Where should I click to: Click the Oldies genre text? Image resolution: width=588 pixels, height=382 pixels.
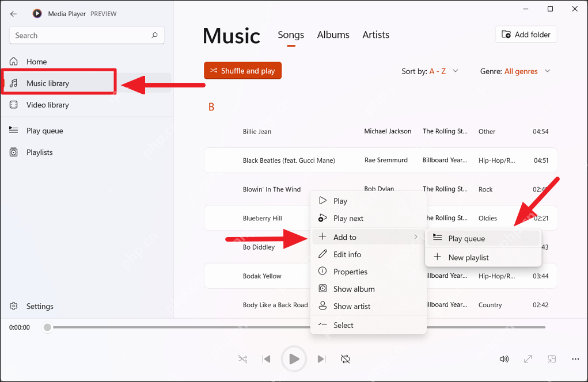click(x=487, y=218)
